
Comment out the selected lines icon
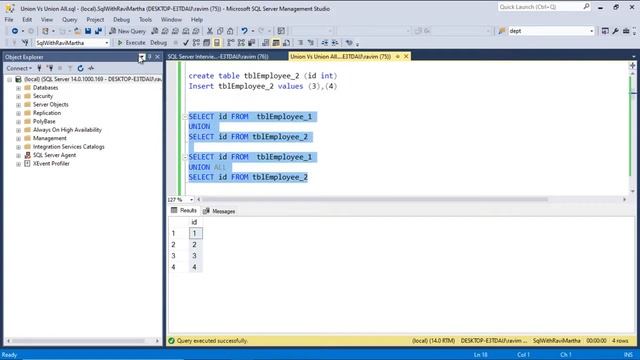pyautogui.click(x=300, y=42)
